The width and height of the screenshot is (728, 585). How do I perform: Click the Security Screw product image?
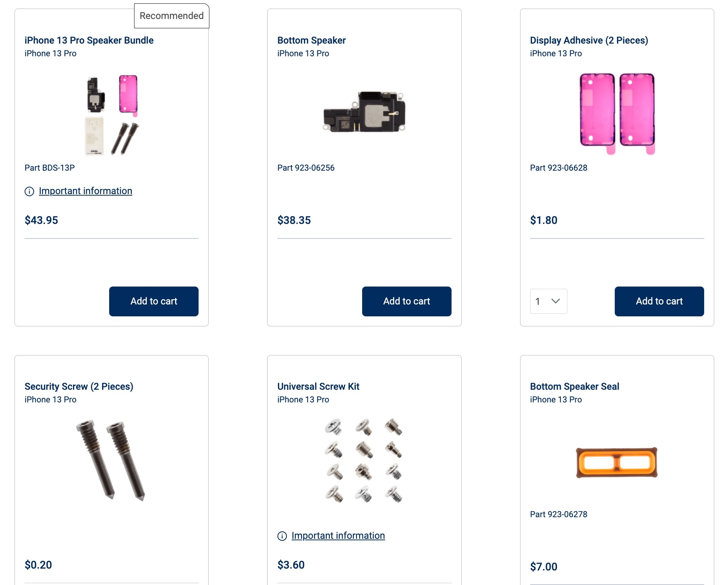tap(111, 460)
